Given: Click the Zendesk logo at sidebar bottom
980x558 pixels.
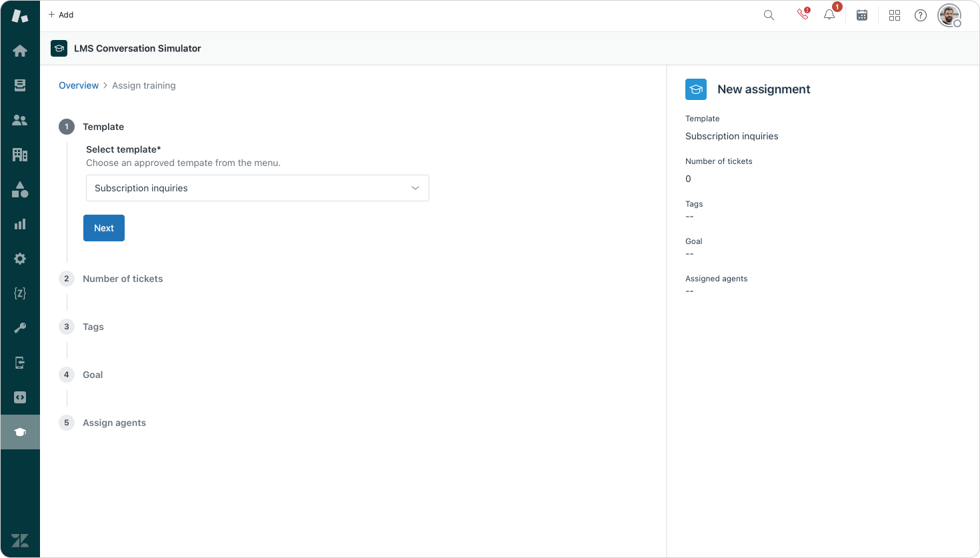Looking at the screenshot, I should (x=20, y=540).
